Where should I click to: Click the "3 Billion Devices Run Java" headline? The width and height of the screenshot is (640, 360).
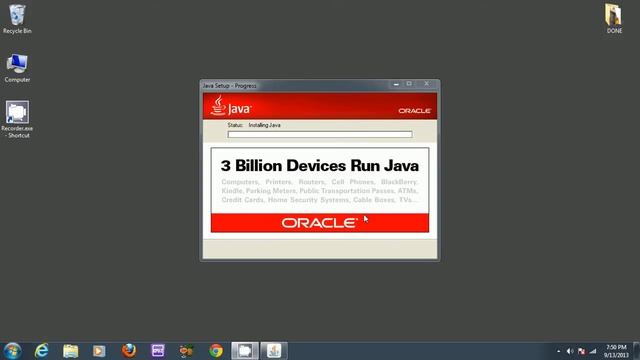[320, 166]
